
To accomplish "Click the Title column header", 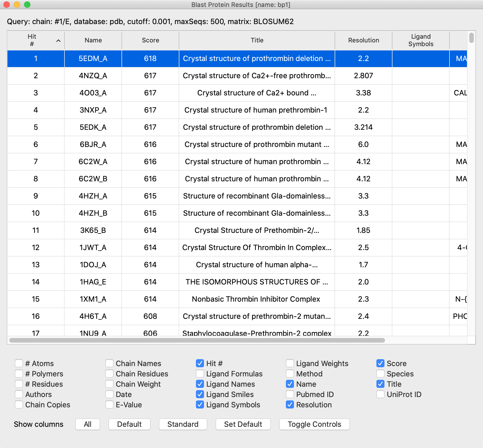I will tap(257, 40).
